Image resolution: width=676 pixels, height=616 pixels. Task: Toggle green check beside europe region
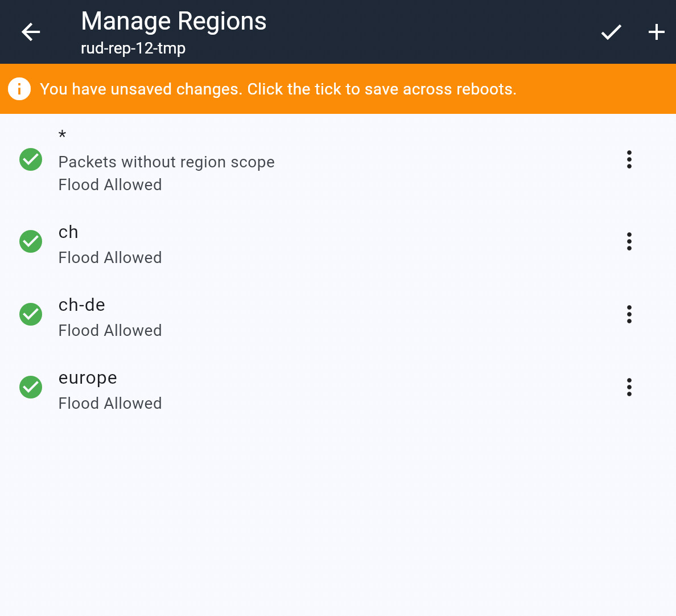31,387
